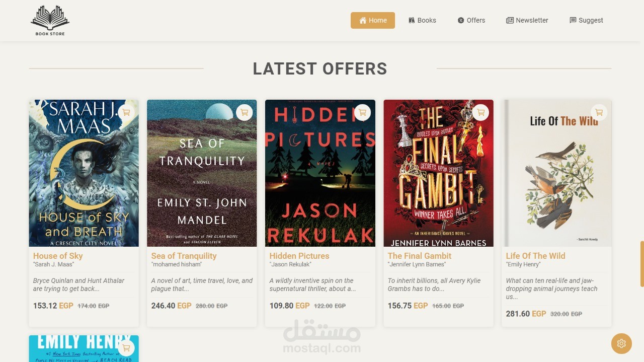
Task: Open the Books menu item
Action: click(422, 20)
